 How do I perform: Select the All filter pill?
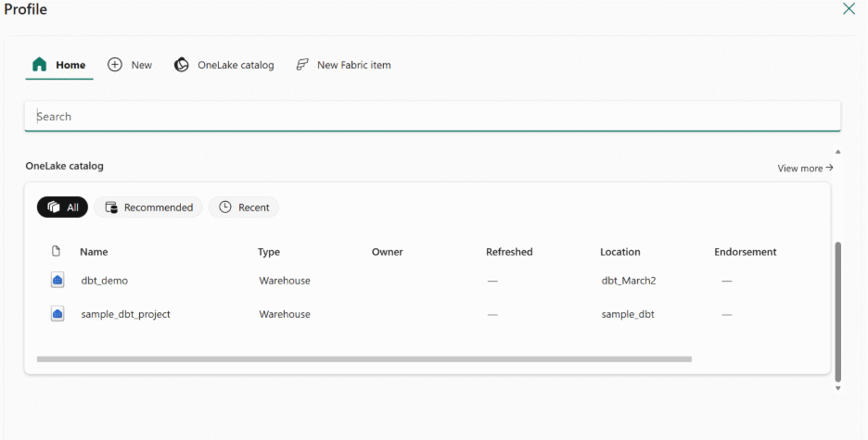[62, 207]
